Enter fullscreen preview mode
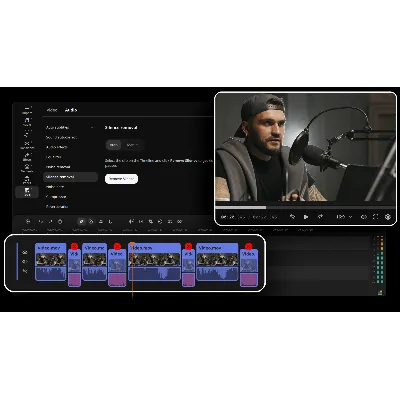This screenshot has height=400, width=400. click(375, 217)
